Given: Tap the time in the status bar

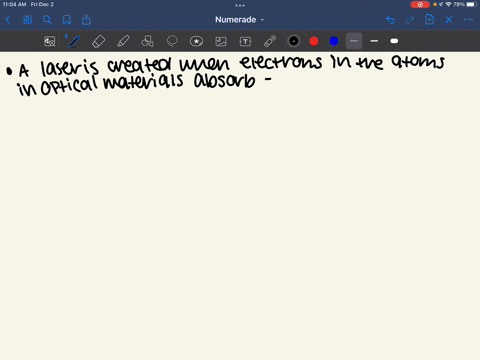Looking at the screenshot, I should click(14, 4).
